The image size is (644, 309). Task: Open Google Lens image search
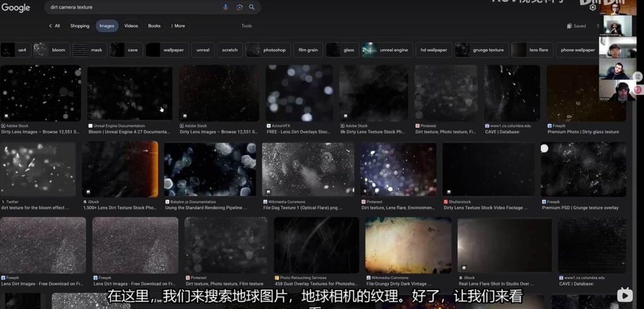pos(239,8)
